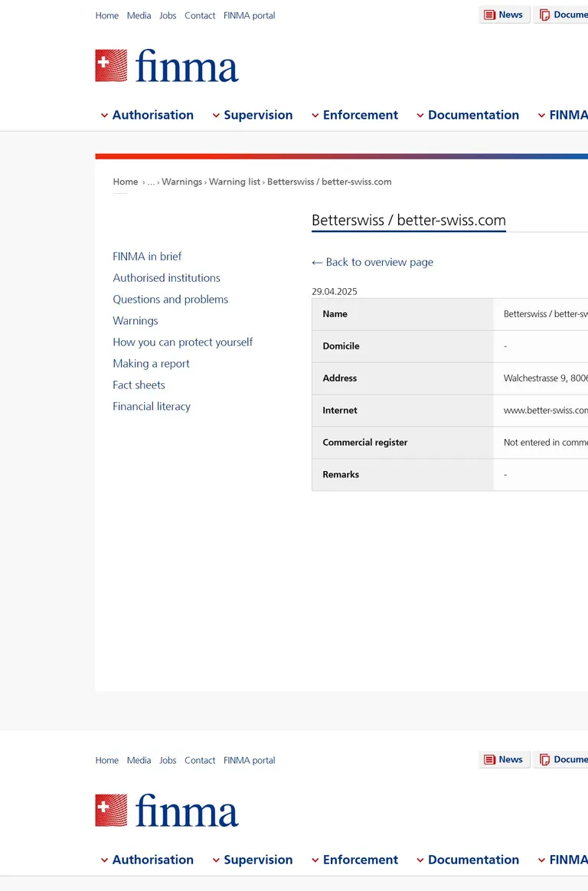588x891 pixels.
Task: Click FINMA portal link in top bar
Action: (x=250, y=15)
